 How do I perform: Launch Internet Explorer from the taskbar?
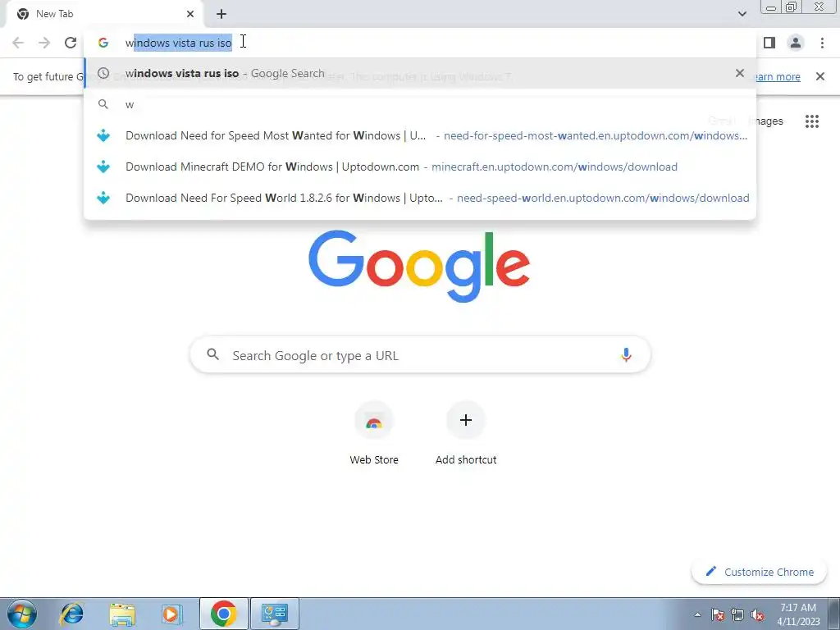[72, 614]
